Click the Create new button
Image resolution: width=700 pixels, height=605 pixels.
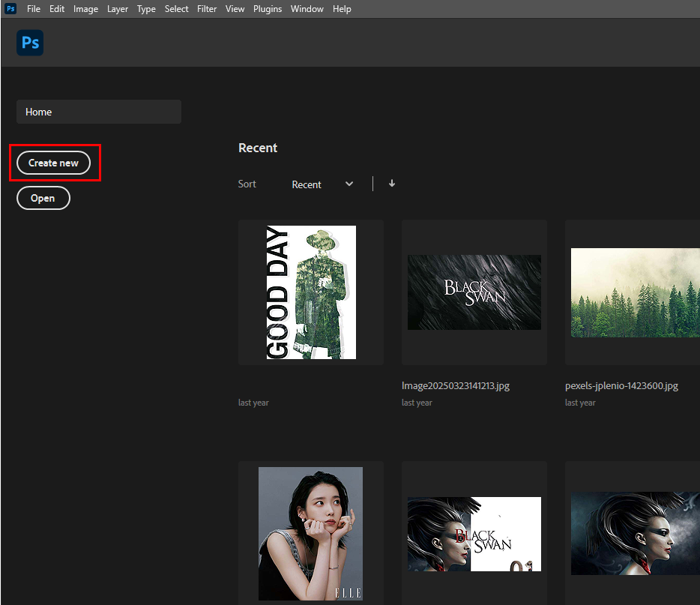coord(53,163)
